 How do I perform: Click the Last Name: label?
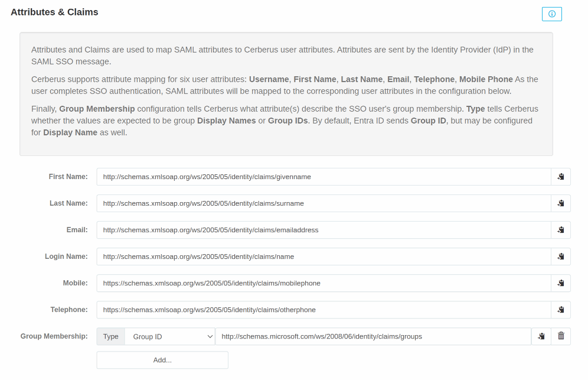point(68,203)
